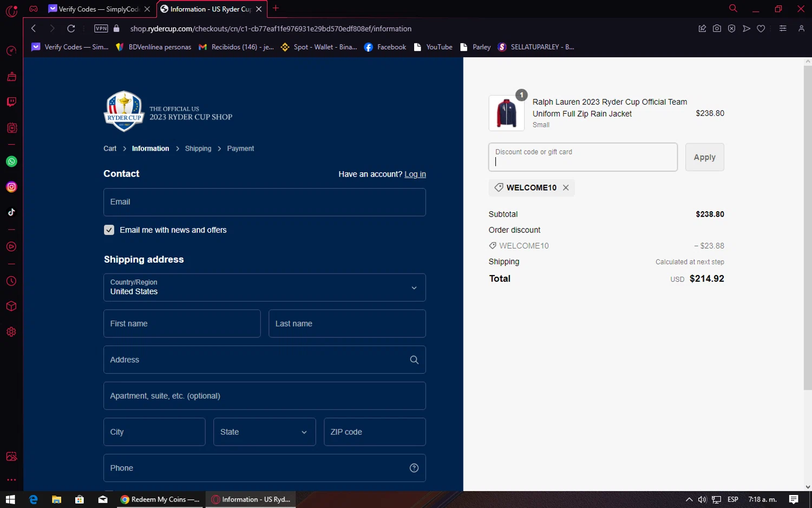Focus the Phone field
Screen dimensions: 812x508
tap(265, 468)
